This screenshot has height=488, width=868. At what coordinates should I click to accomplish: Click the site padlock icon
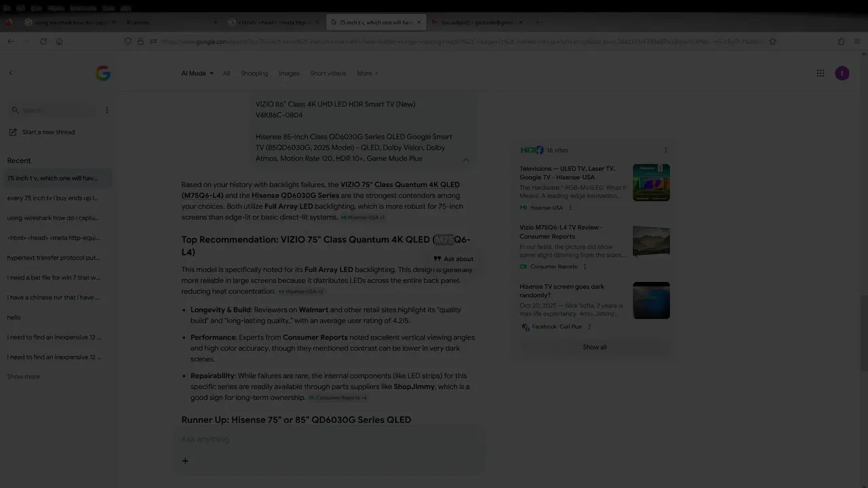tap(140, 41)
